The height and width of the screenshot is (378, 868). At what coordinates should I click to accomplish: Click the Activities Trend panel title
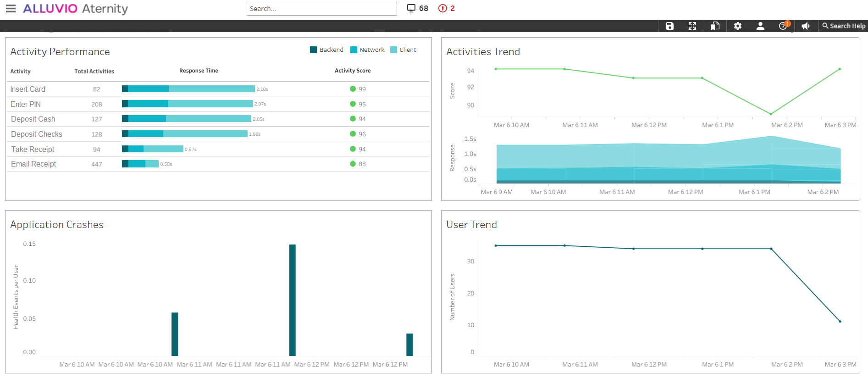[483, 52]
